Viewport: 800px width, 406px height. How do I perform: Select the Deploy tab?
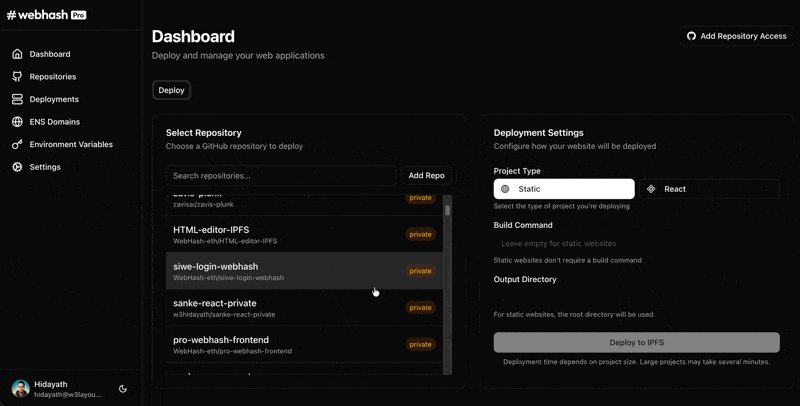[x=171, y=90]
